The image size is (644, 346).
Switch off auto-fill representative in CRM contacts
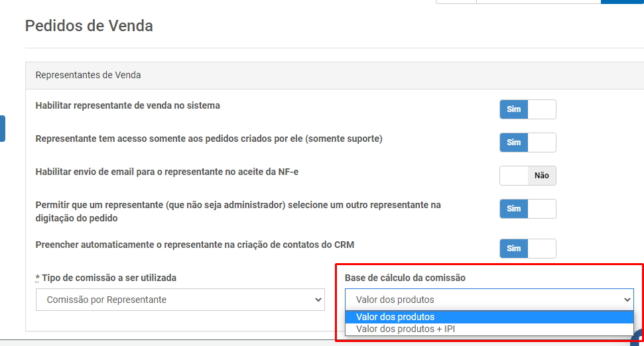(x=528, y=249)
